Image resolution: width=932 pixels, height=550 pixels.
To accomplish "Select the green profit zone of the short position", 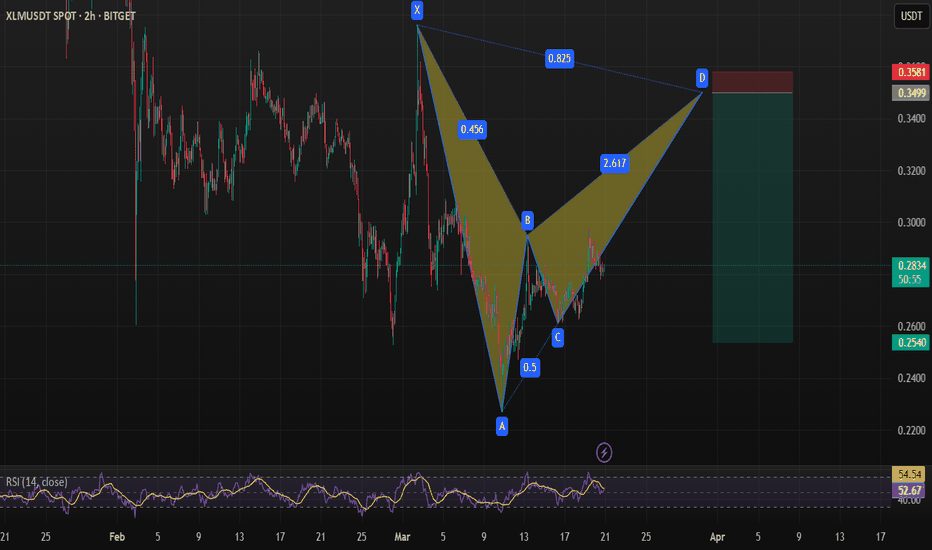I will pyautogui.click(x=752, y=218).
